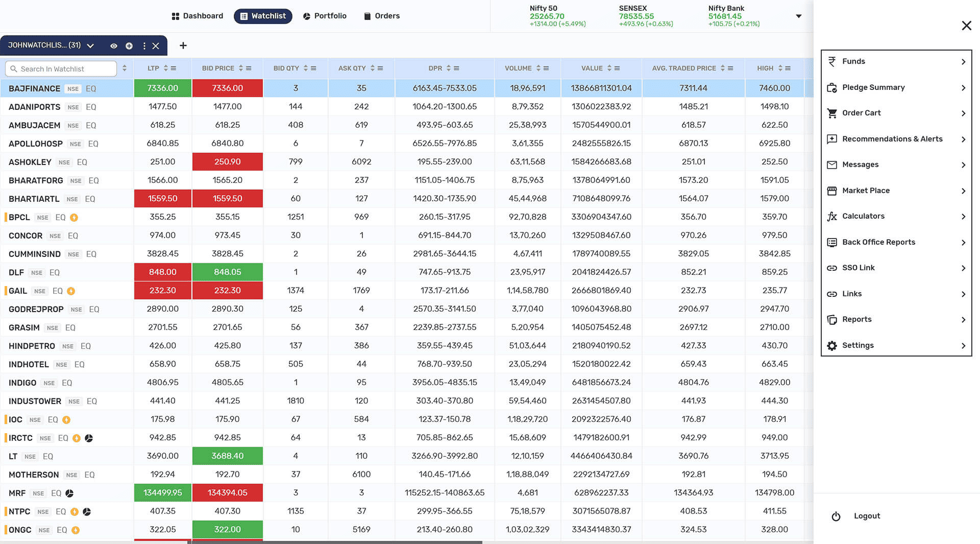The width and height of the screenshot is (980, 544).
Task: Click the SENSEX index ticker
Action: click(646, 16)
